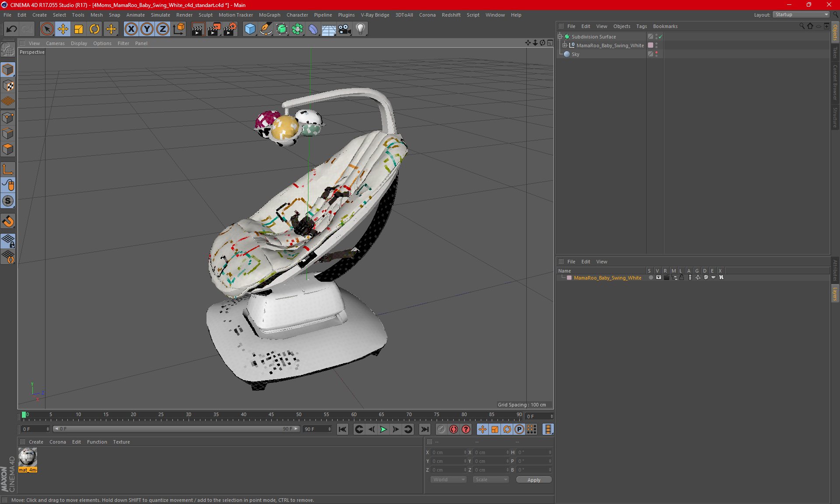This screenshot has width=840, height=504.
Task: Toggle Y axis lock
Action: point(147,29)
